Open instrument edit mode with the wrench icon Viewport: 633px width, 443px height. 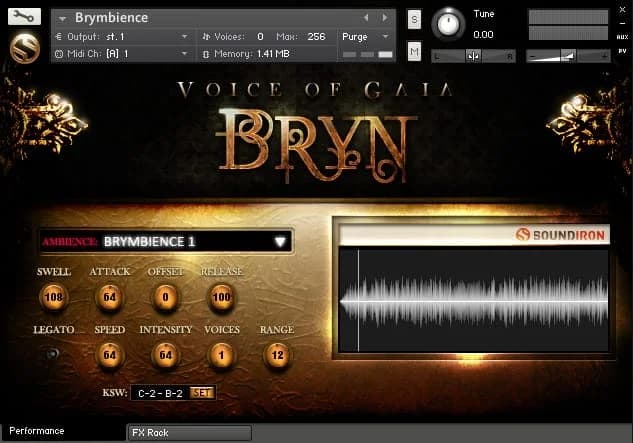[x=24, y=16]
